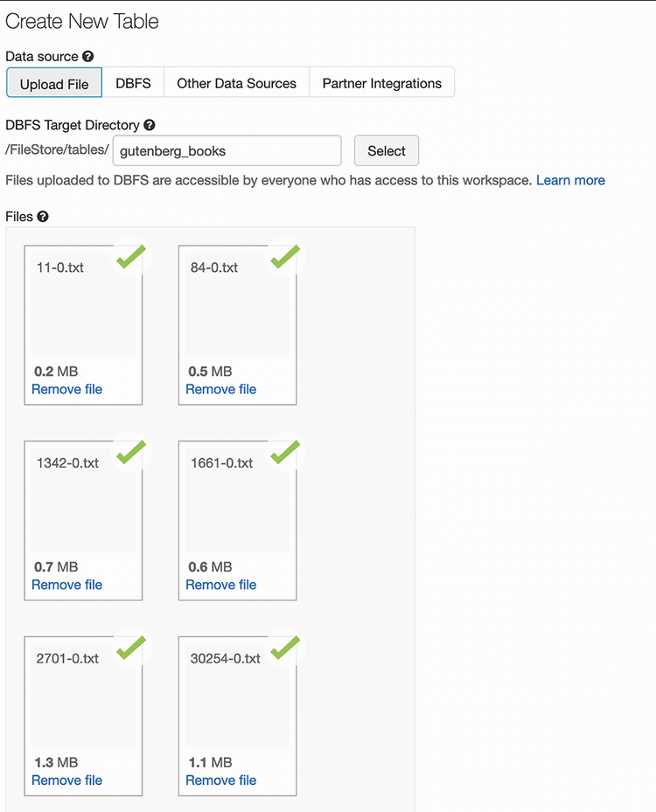The width and height of the screenshot is (656, 812).
Task: Click the green checkmark on 11-0.txt
Action: click(x=131, y=256)
